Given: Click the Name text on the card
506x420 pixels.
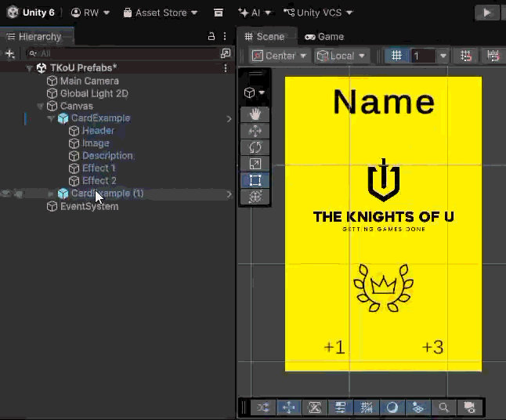Looking at the screenshot, I should click(384, 102).
